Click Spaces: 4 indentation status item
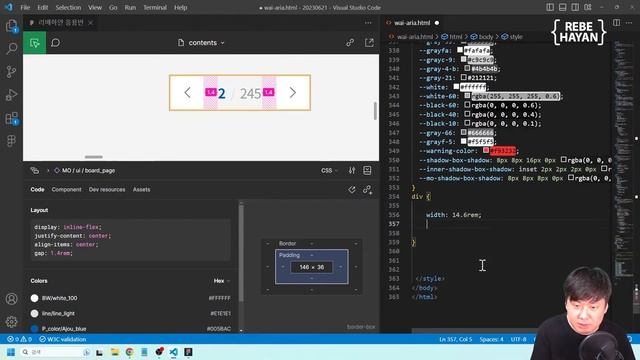The image size is (640, 360). coord(491,339)
